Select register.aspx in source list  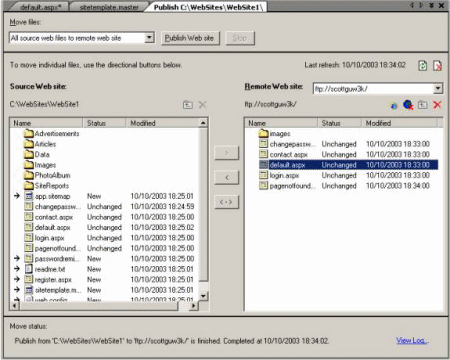[x=48, y=279]
